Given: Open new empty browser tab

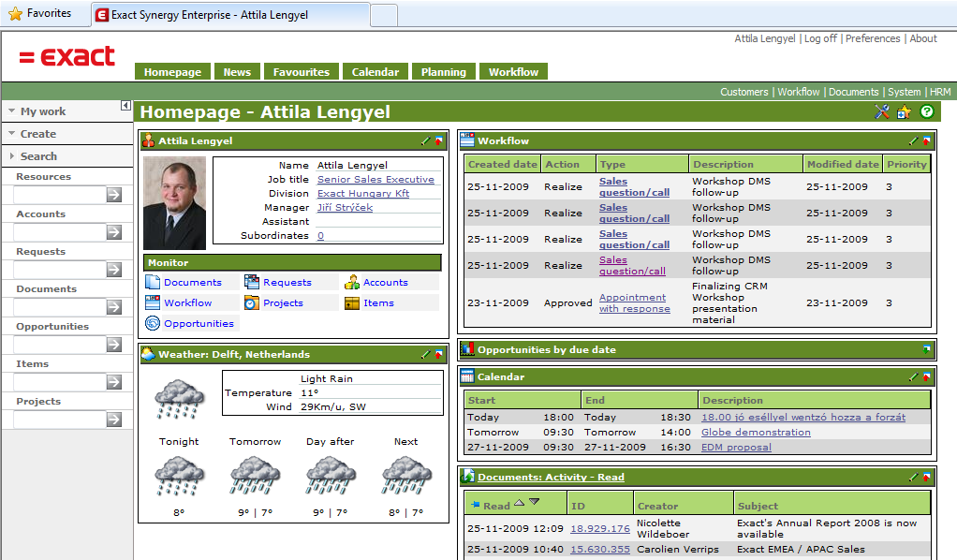Looking at the screenshot, I should 384,15.
